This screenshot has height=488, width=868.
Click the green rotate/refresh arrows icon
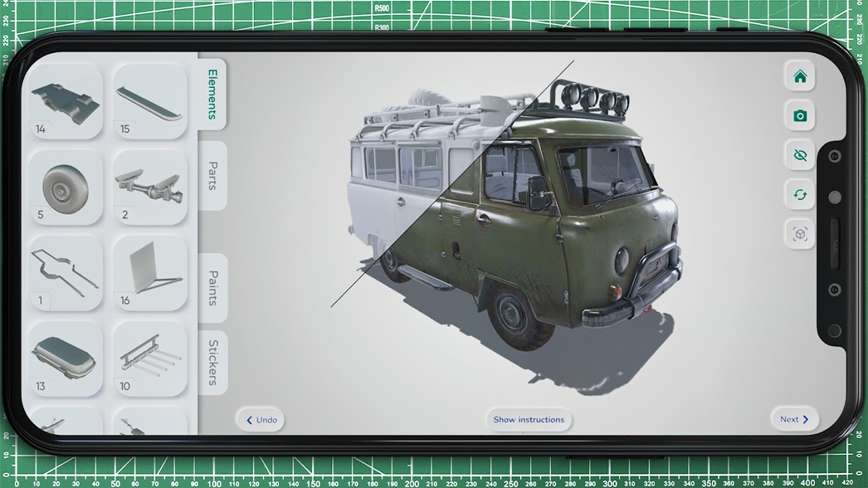tap(800, 195)
